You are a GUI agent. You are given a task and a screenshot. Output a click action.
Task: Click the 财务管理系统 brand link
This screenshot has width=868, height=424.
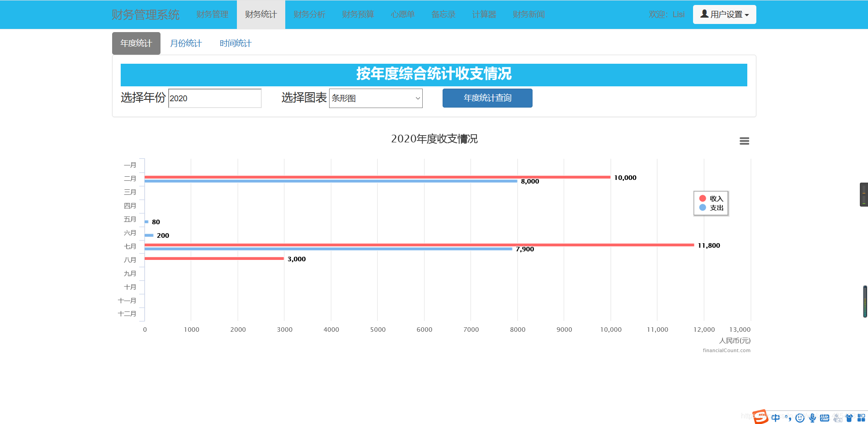[146, 14]
